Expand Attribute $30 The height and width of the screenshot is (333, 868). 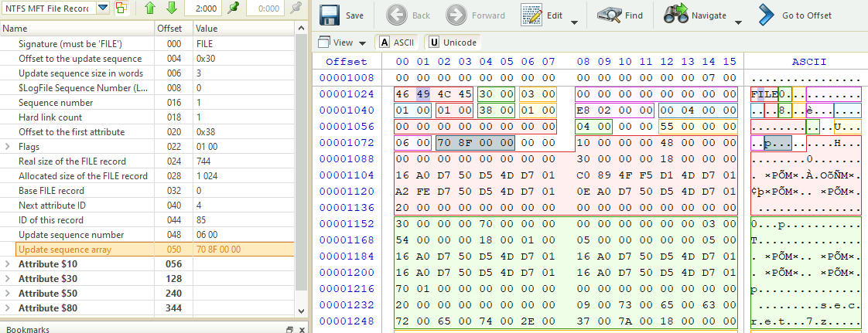point(7,279)
